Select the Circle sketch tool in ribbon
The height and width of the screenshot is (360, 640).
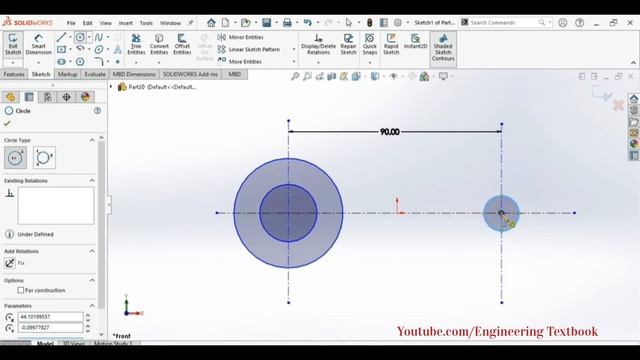coord(80,38)
